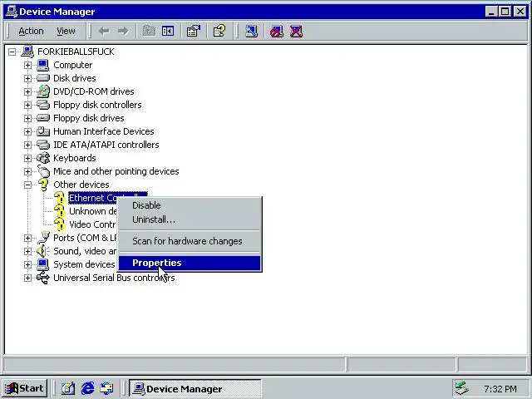Toggle the show/hide console tree icon
This screenshot has height=399, width=532.
(168, 32)
